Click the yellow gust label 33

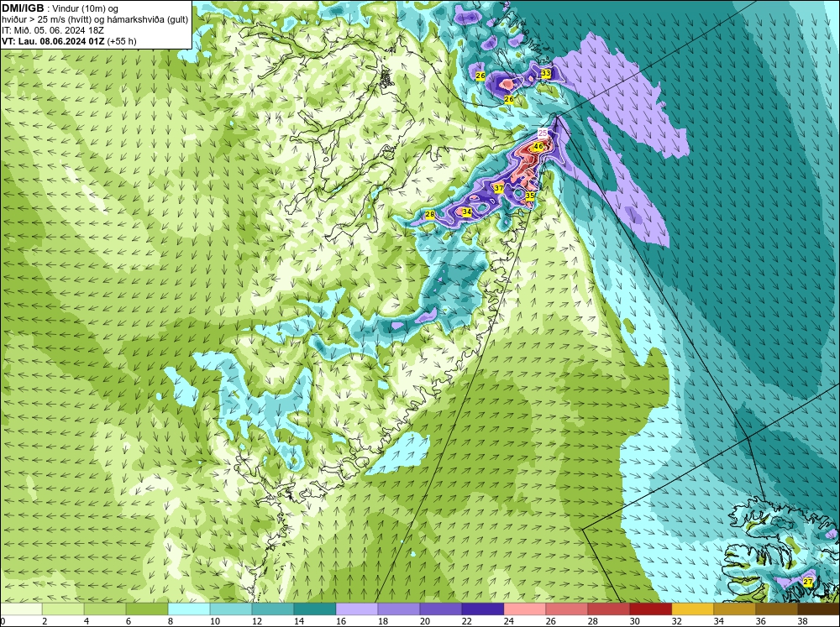[546, 73]
